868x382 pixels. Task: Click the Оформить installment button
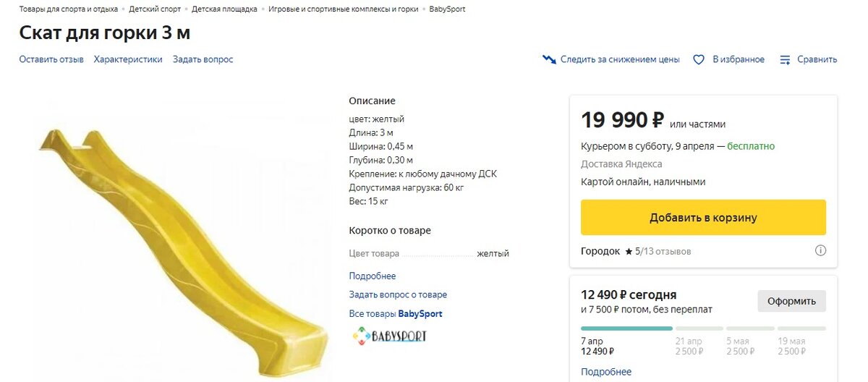coord(791,301)
